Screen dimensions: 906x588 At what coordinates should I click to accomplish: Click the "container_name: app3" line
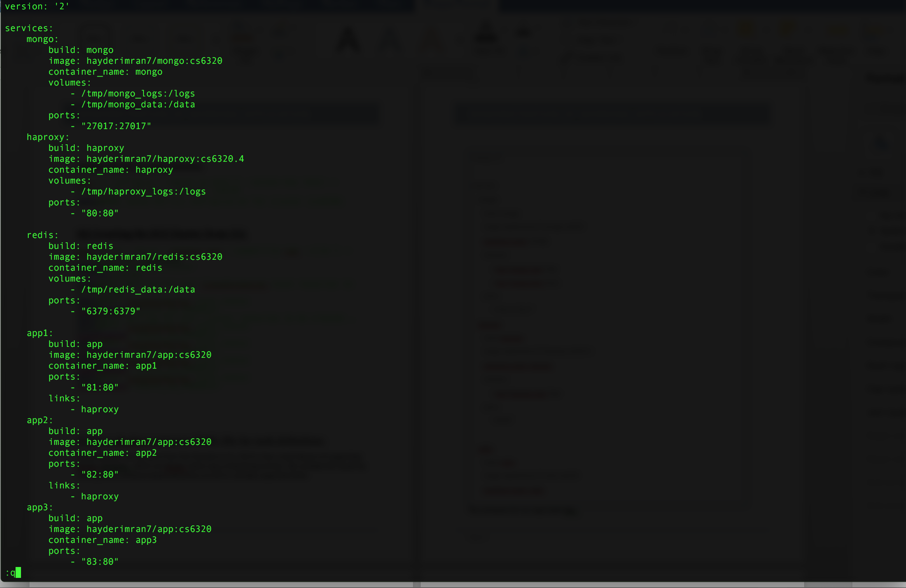click(x=103, y=540)
